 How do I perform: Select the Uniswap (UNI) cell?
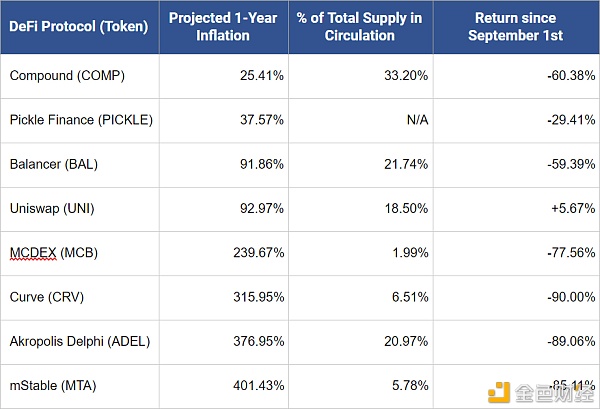pyautogui.click(x=80, y=209)
